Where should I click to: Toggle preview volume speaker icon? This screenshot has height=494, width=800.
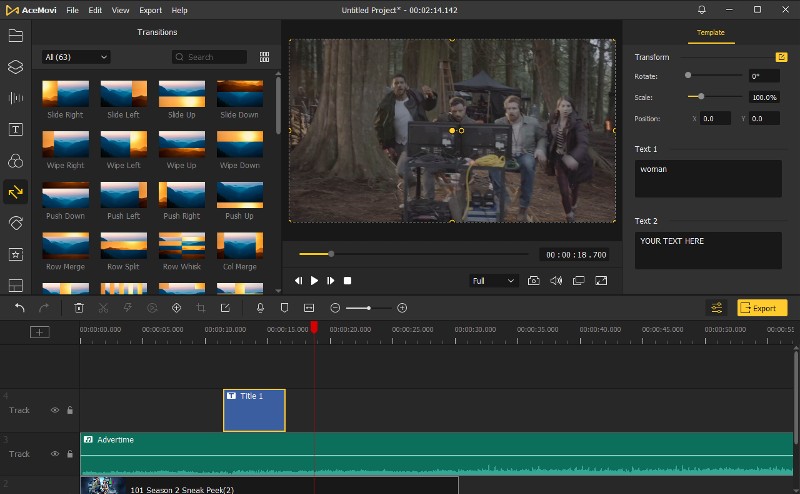(556, 281)
